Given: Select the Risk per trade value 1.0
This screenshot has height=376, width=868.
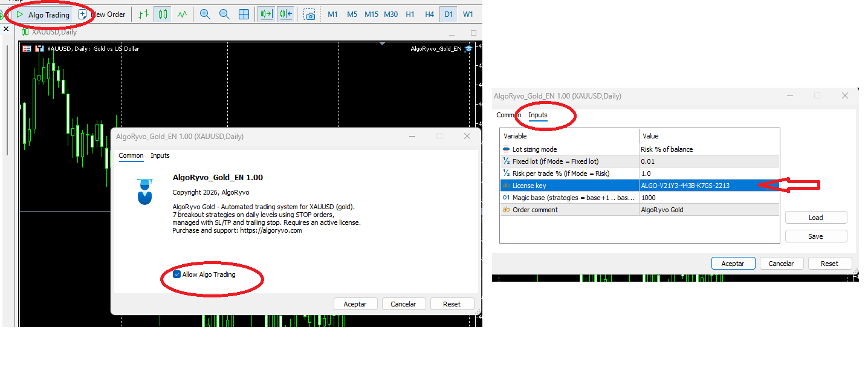Looking at the screenshot, I should (x=709, y=173).
